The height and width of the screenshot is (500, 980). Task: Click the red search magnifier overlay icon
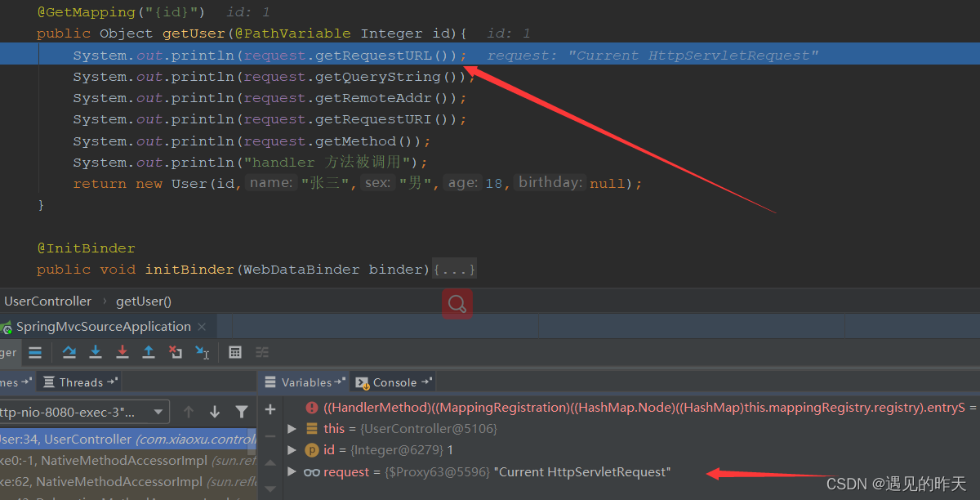(x=457, y=305)
